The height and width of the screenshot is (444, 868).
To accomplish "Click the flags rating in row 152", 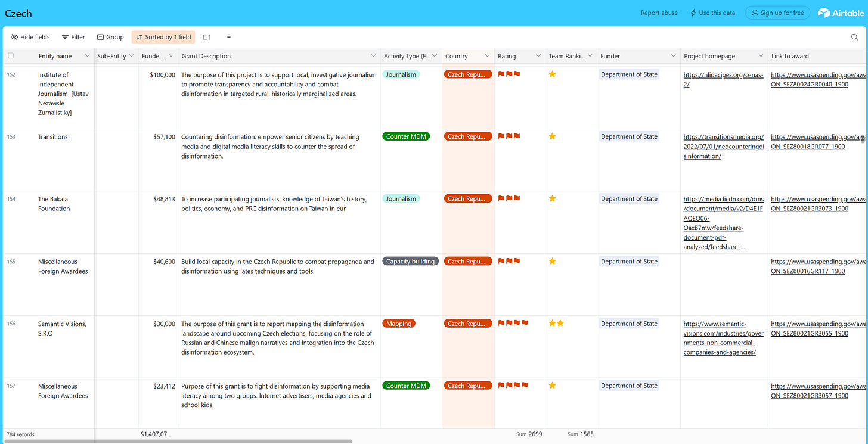I will click(x=509, y=74).
